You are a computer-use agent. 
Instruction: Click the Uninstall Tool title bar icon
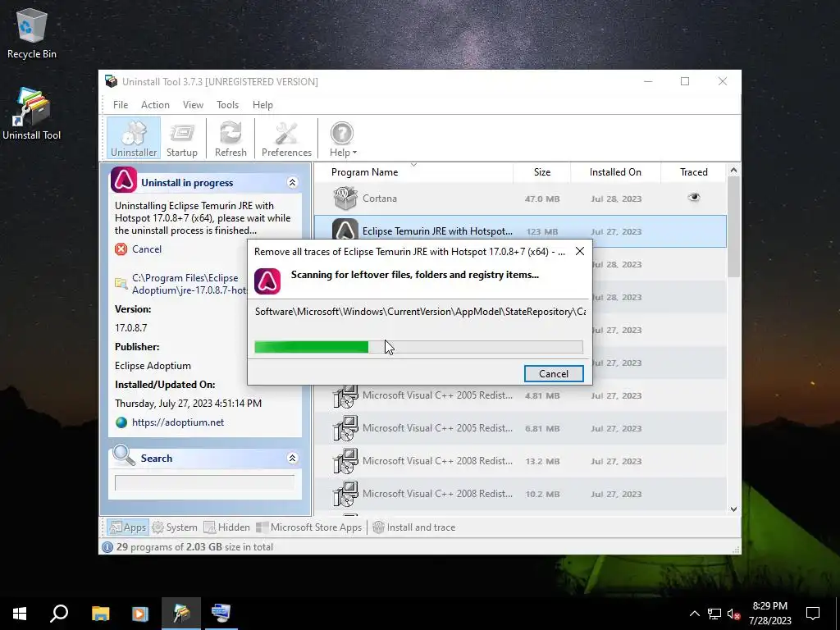click(111, 81)
